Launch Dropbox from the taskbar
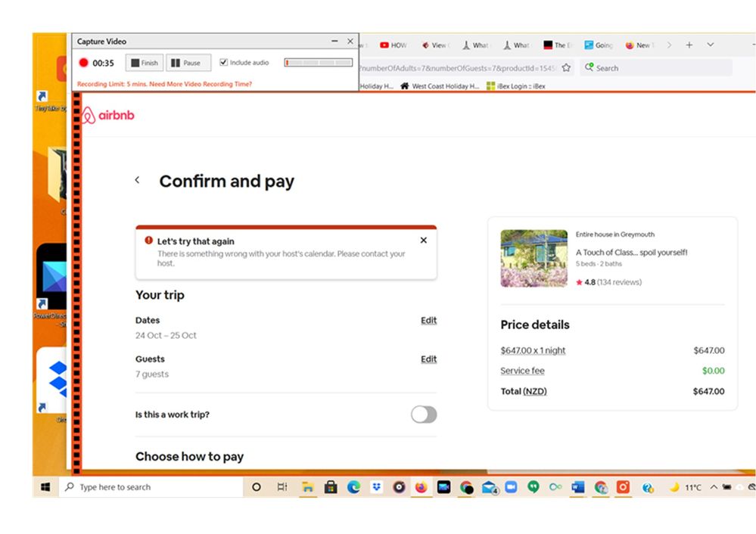 (x=376, y=487)
